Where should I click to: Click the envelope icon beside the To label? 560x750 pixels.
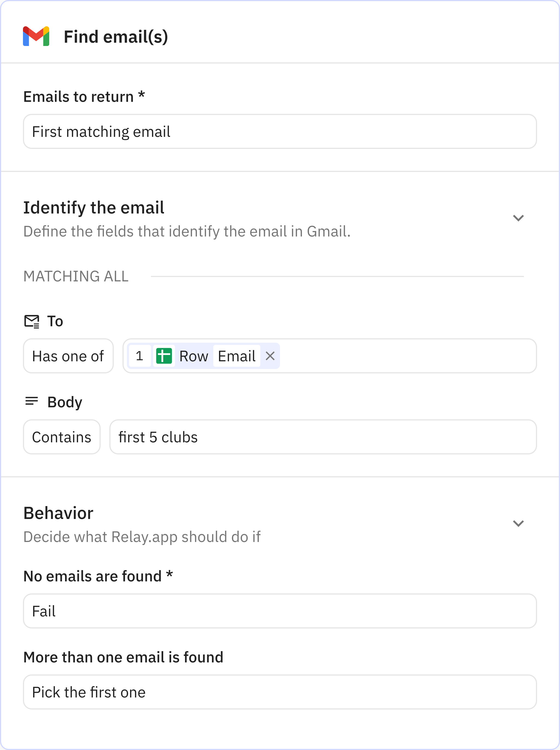pyautogui.click(x=31, y=321)
